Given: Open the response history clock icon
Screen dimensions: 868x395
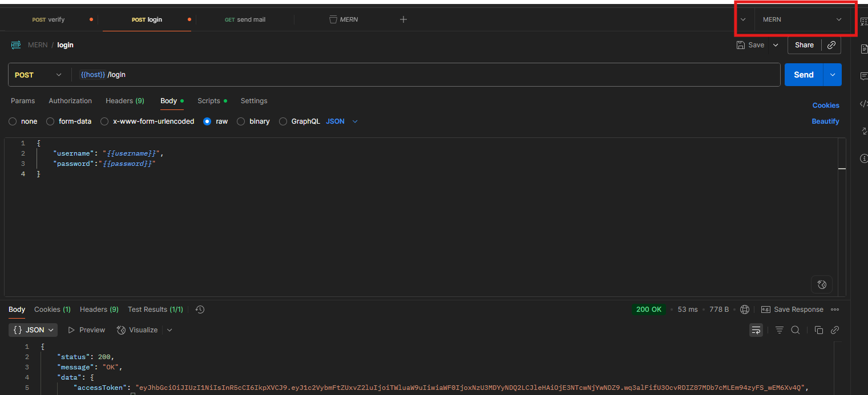Looking at the screenshot, I should [200, 310].
